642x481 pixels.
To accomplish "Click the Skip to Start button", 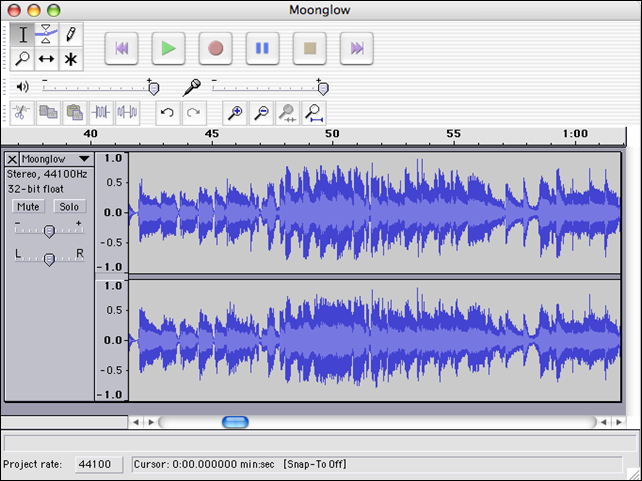I will 121,47.
